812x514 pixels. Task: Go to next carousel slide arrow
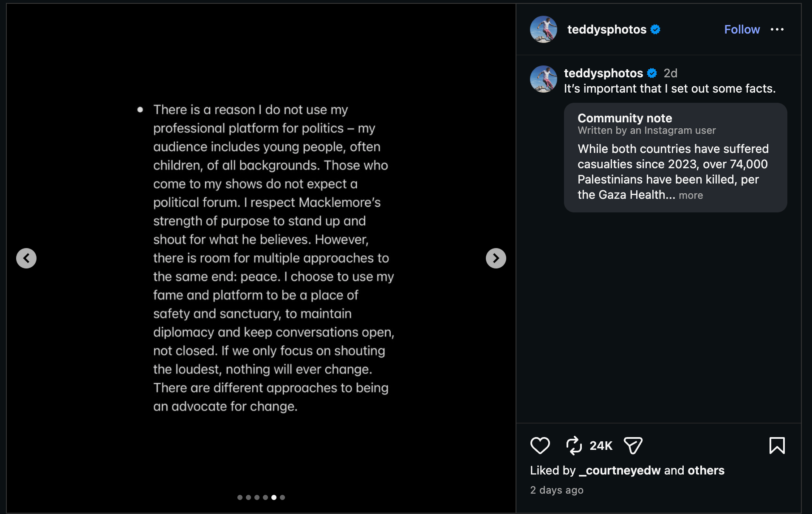(496, 258)
